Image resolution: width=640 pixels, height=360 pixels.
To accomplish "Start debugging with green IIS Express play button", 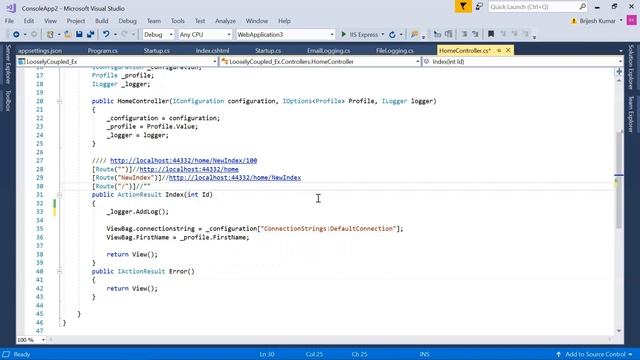I will coord(344,35).
